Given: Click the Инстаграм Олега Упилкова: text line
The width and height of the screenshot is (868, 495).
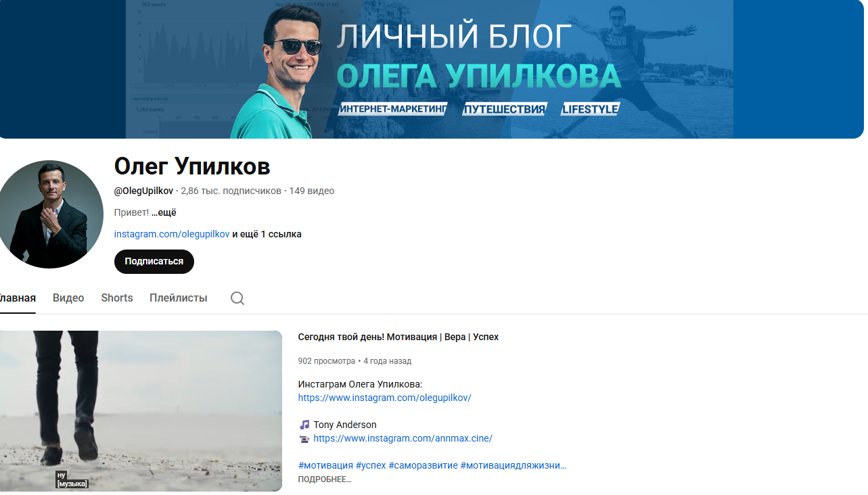Looking at the screenshot, I should click(360, 384).
